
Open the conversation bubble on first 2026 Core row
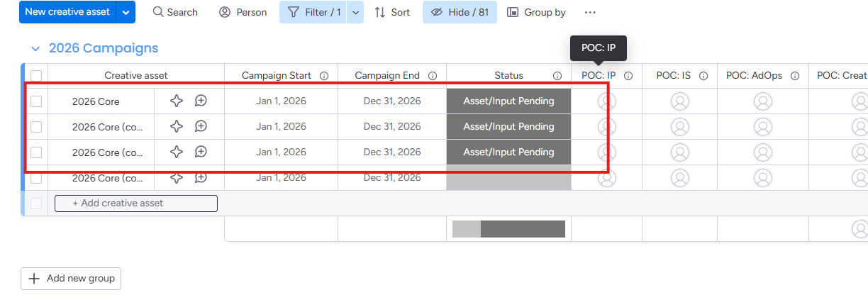pyautogui.click(x=201, y=101)
